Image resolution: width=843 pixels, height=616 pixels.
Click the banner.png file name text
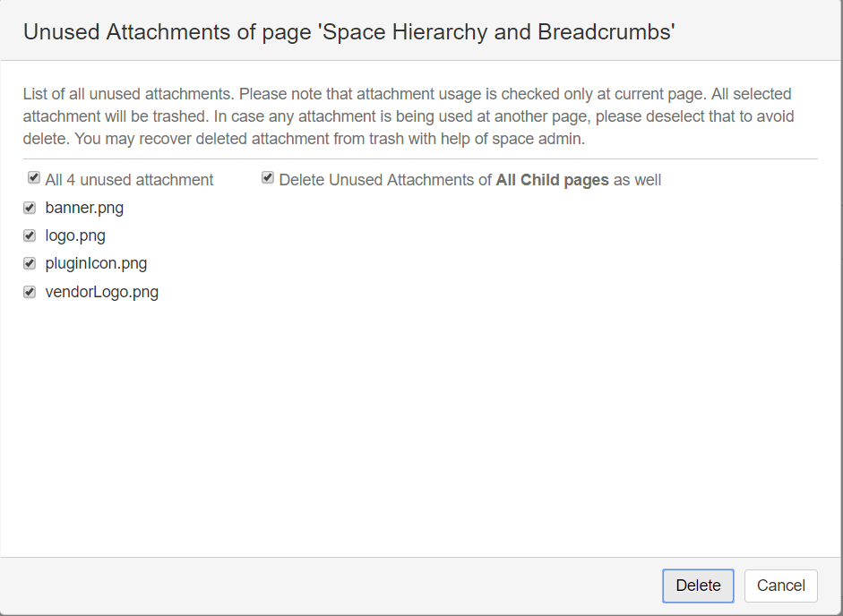(84, 209)
